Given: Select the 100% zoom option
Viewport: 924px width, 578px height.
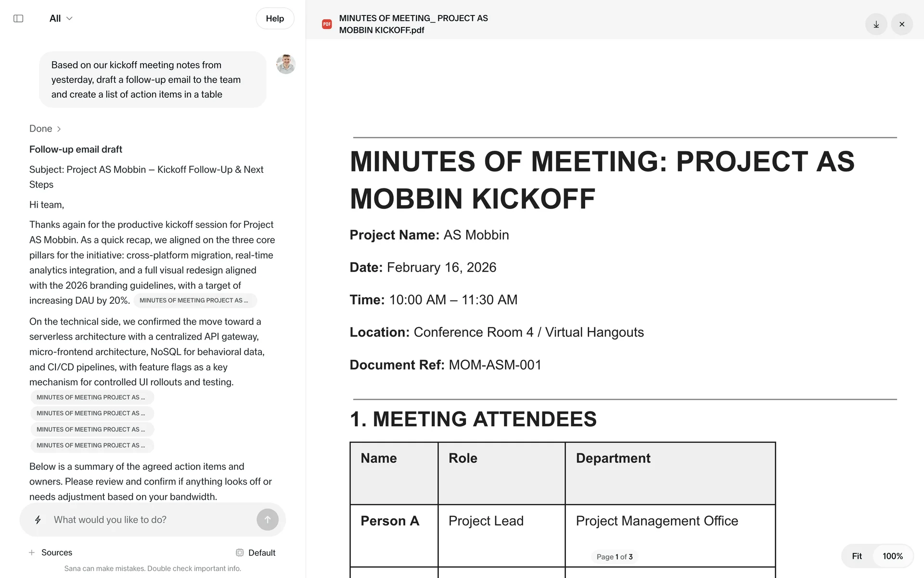Looking at the screenshot, I should pyautogui.click(x=892, y=556).
